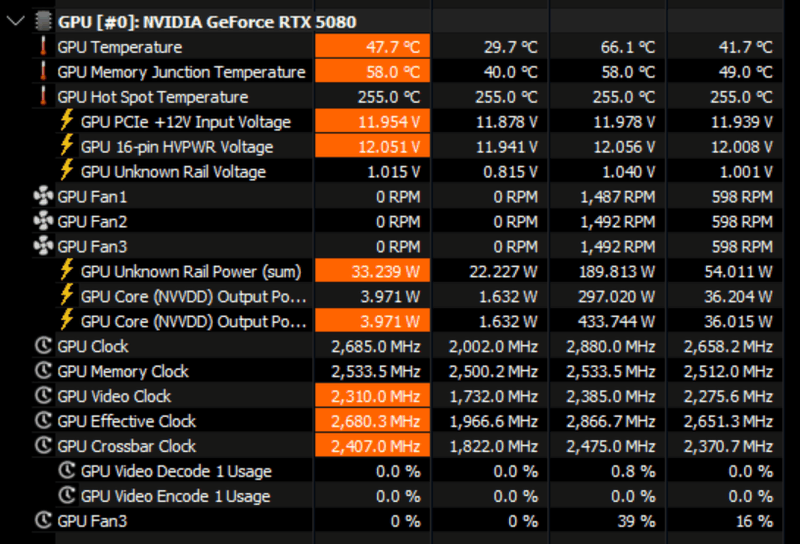Select the GPU Fan1 label
This screenshot has height=544, width=800.
pos(92,197)
